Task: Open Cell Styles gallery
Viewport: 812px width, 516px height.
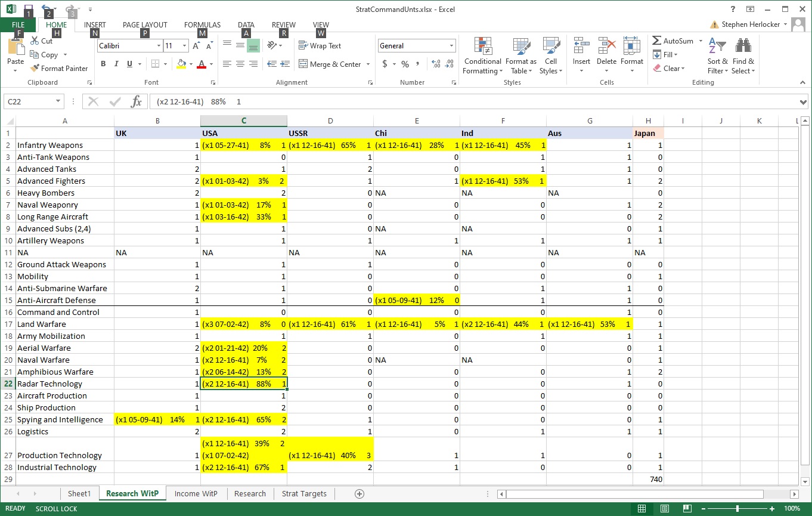Action: (x=551, y=55)
